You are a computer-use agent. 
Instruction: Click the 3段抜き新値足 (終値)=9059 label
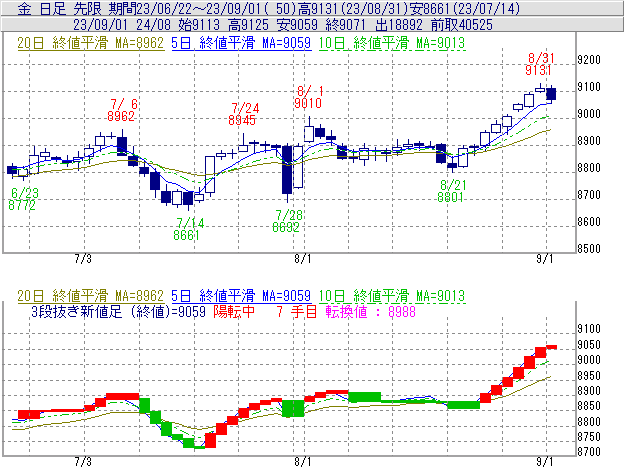119,311
